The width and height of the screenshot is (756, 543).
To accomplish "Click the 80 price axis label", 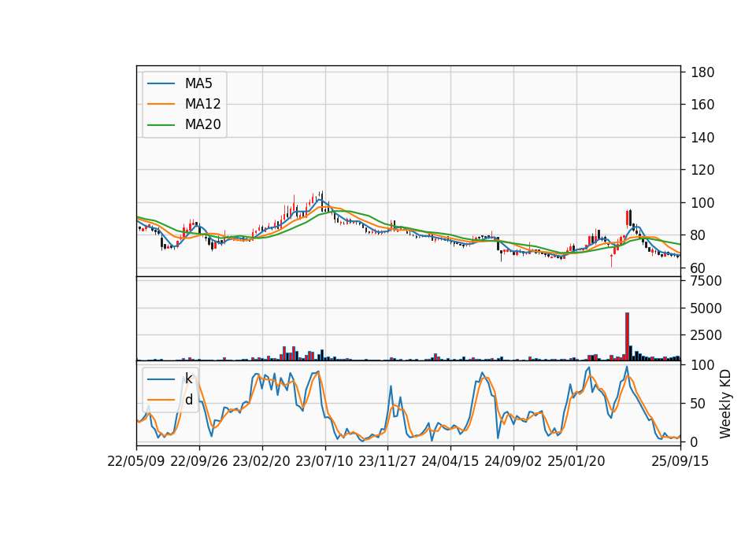I will [x=699, y=235].
